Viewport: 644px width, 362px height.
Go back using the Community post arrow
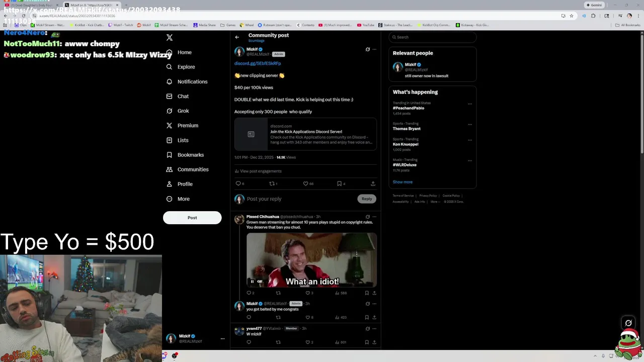tap(237, 37)
